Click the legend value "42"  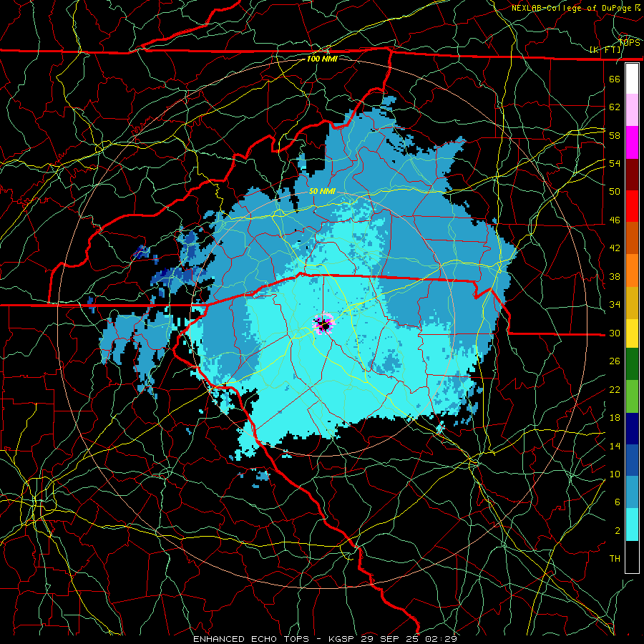[x=615, y=248]
